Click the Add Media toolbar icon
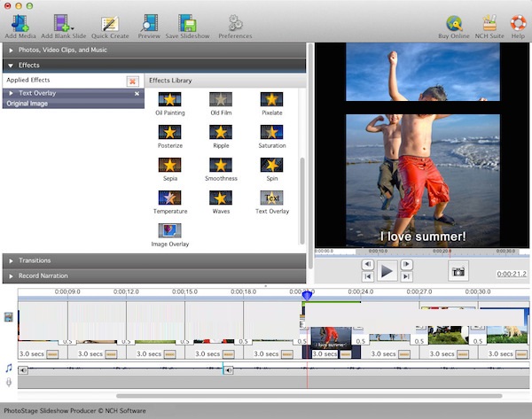This screenshot has width=532, height=419. click(18, 23)
